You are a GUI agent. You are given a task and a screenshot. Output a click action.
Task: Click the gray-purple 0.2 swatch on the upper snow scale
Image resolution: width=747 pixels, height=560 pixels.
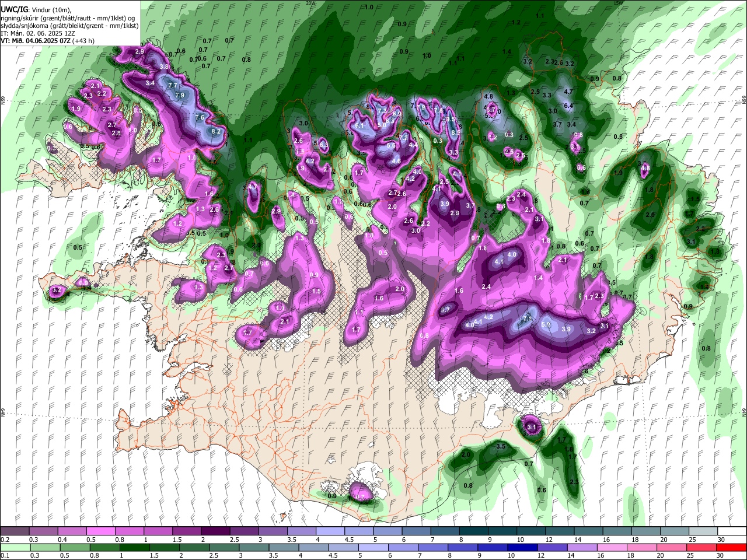(x=15, y=531)
